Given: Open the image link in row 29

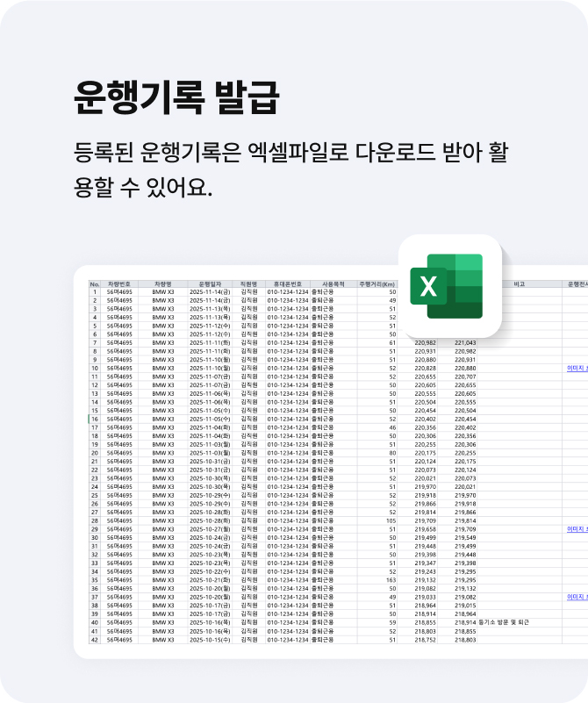Looking at the screenshot, I should click(x=577, y=529).
